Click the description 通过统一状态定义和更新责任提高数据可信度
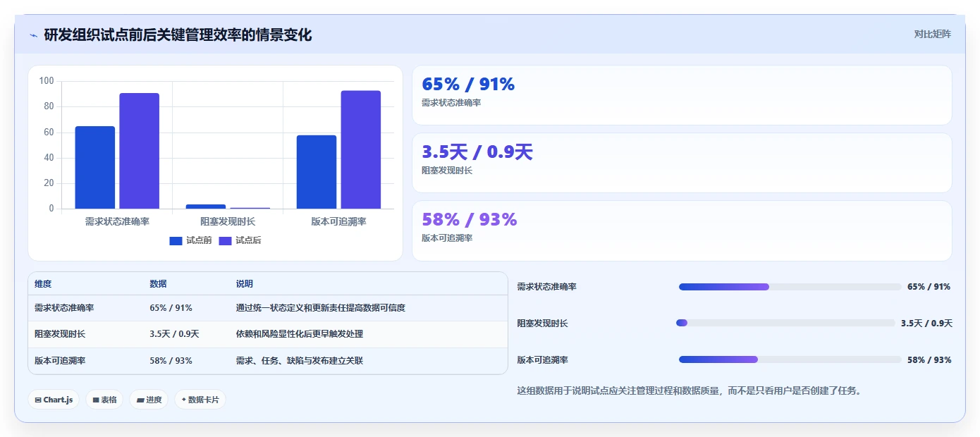 [320, 308]
